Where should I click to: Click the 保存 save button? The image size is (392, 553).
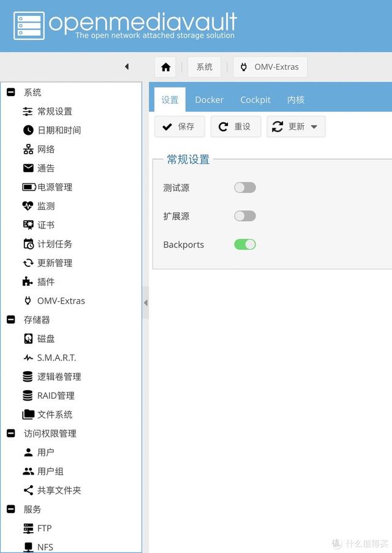tap(179, 126)
